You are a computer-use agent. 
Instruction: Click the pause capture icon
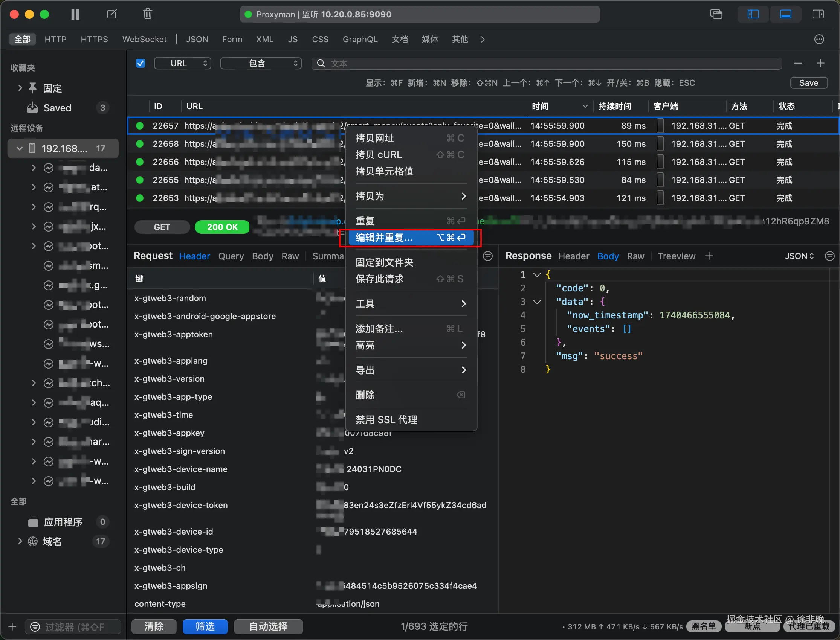click(x=75, y=14)
